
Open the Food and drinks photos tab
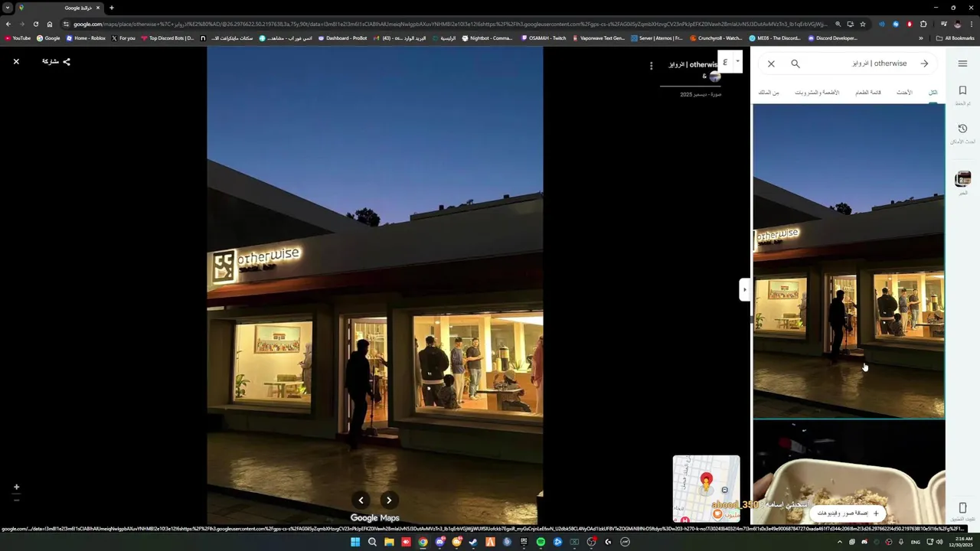click(x=817, y=93)
